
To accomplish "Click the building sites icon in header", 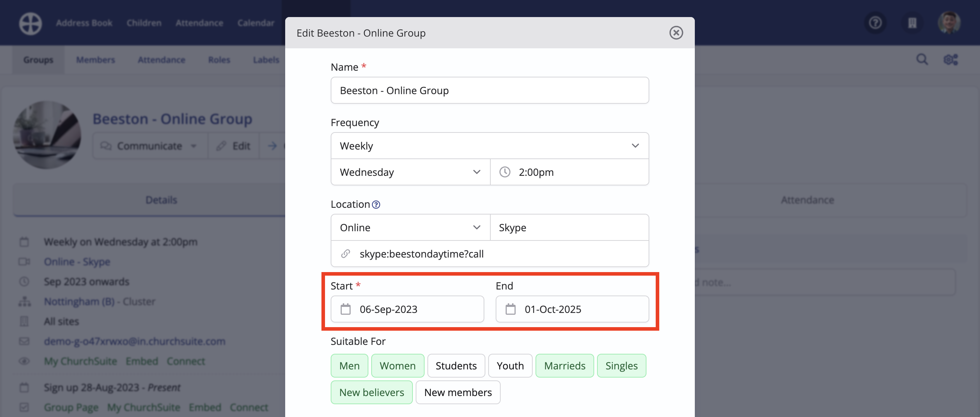I will point(912,23).
